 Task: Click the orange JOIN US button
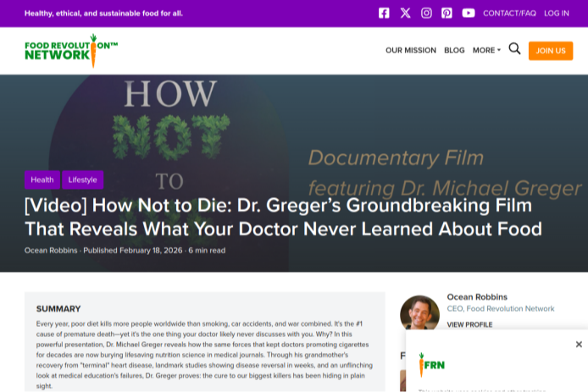click(x=551, y=51)
